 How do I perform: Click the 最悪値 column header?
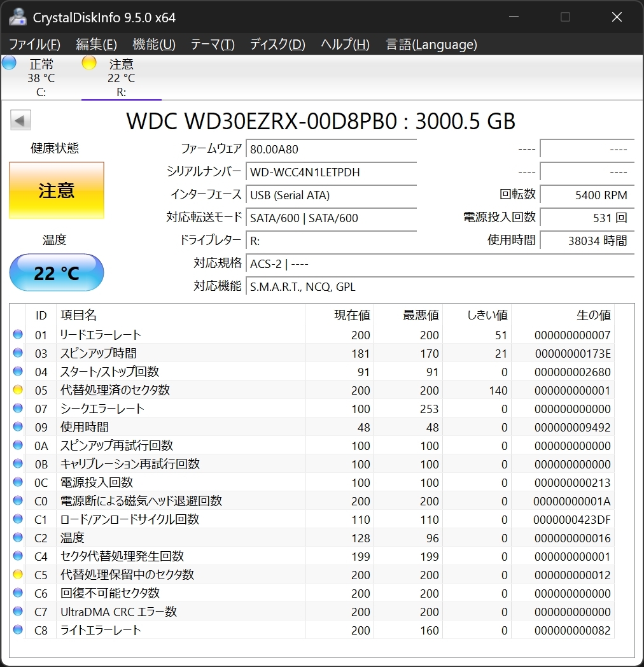coord(409,315)
